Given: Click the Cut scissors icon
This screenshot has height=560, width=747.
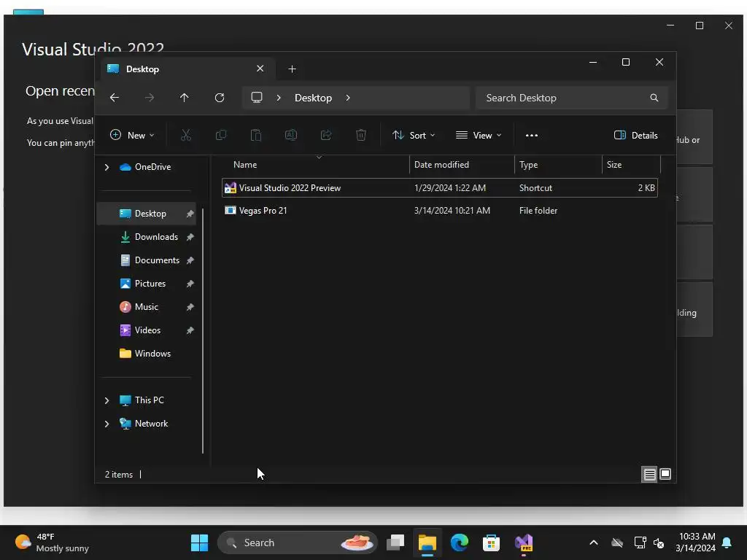Looking at the screenshot, I should (186, 135).
